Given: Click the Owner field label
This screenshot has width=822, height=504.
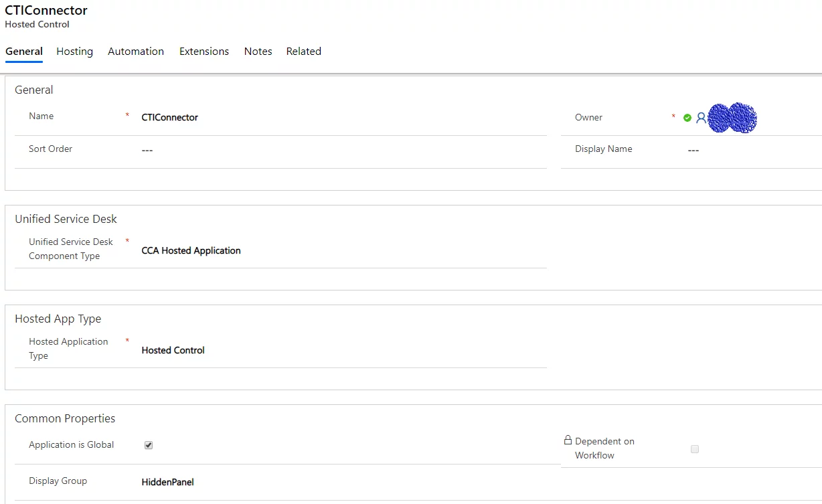Looking at the screenshot, I should point(588,118).
